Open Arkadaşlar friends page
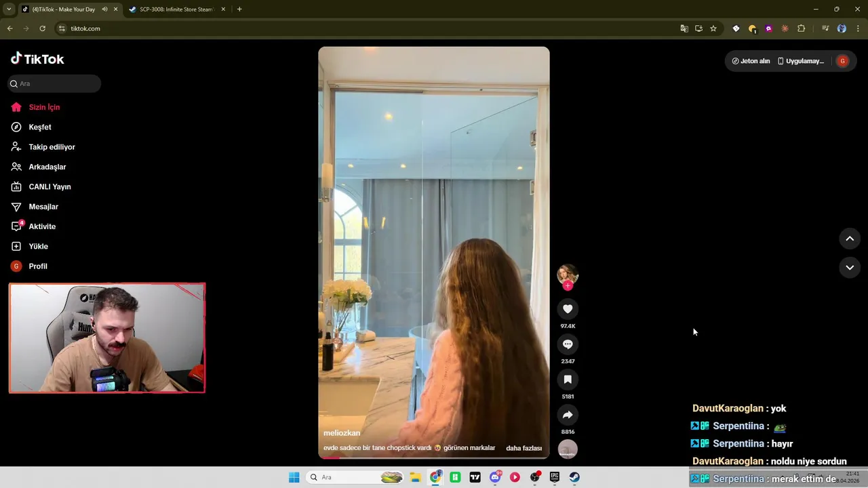 47,167
